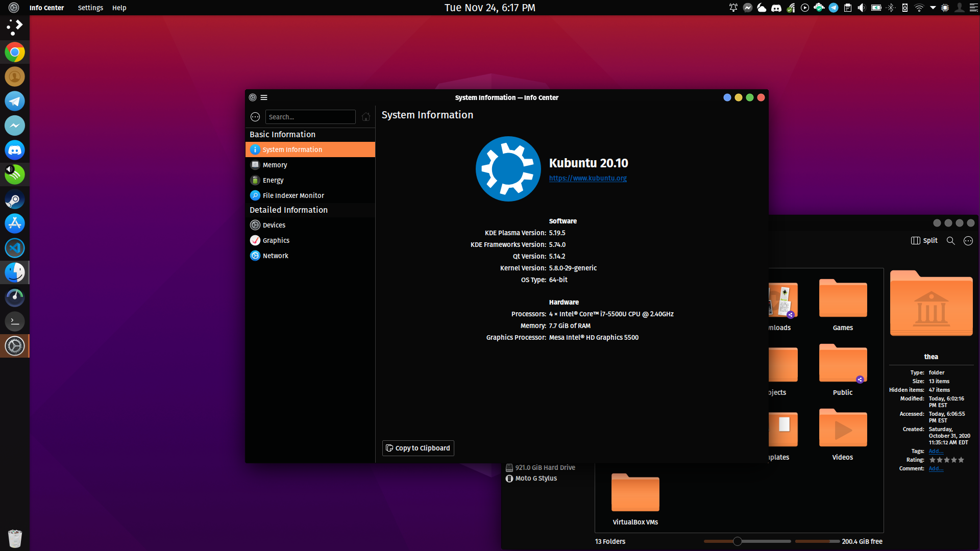The width and height of the screenshot is (980, 551).
Task: Click the notification bell tray icon
Action: (x=733, y=8)
